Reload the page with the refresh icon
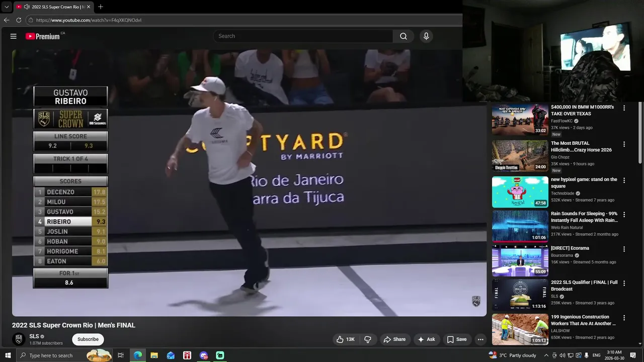The width and height of the screenshot is (644, 362). 19,20
